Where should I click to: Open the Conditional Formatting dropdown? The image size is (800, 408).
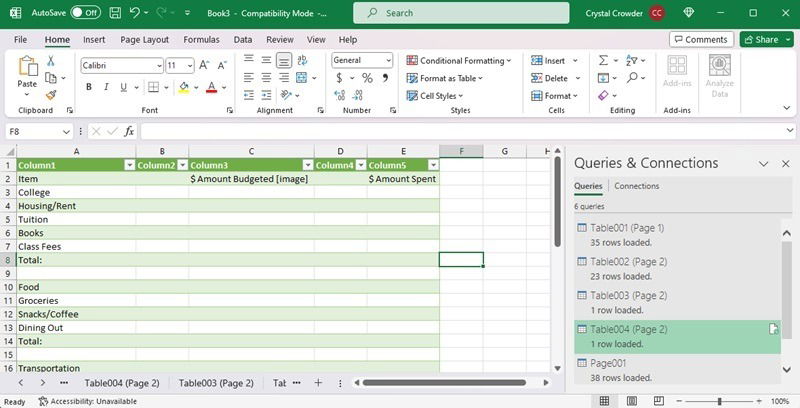(459, 61)
